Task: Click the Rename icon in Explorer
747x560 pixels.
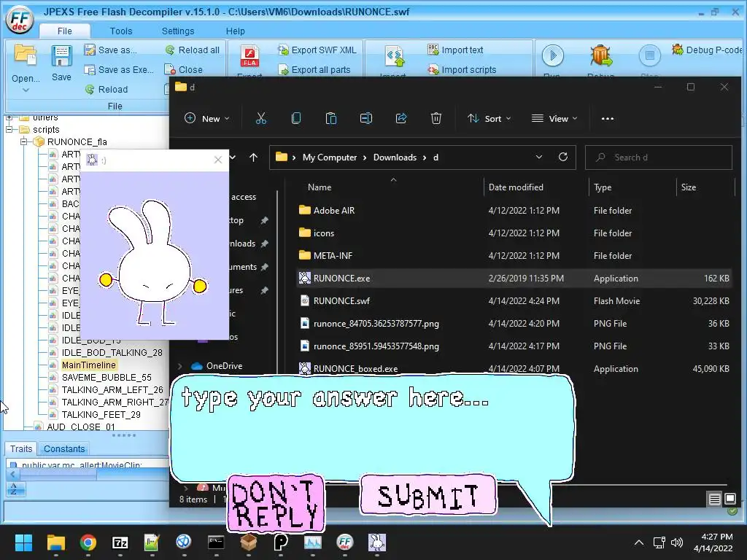Action: (366, 119)
